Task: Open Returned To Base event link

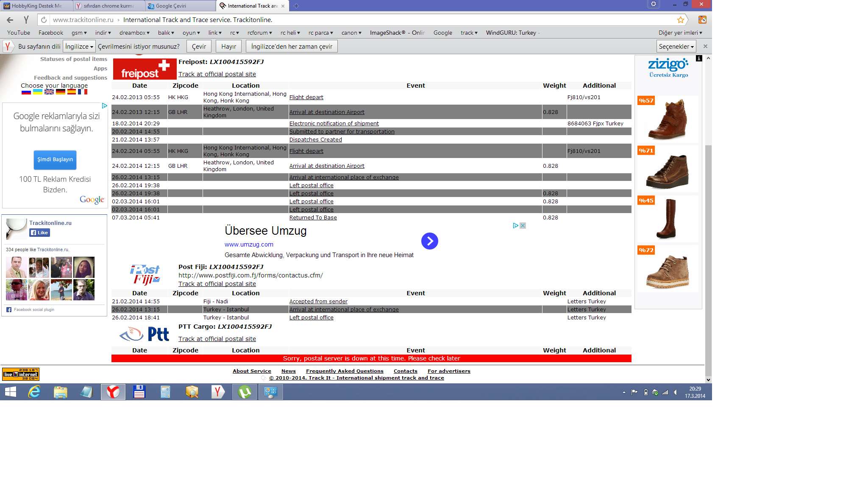Action: (x=313, y=217)
